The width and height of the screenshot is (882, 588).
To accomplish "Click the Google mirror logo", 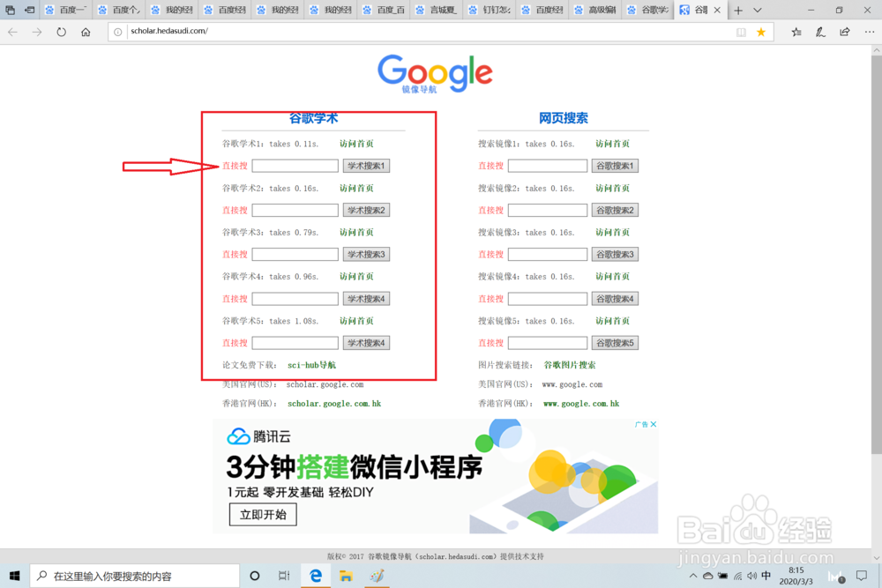I will coord(435,74).
